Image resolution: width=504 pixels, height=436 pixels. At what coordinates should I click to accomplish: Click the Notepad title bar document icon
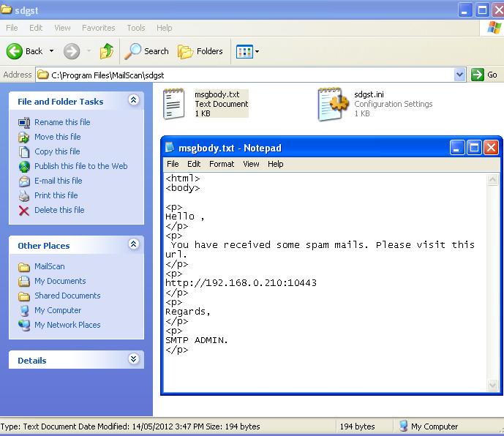(x=170, y=147)
